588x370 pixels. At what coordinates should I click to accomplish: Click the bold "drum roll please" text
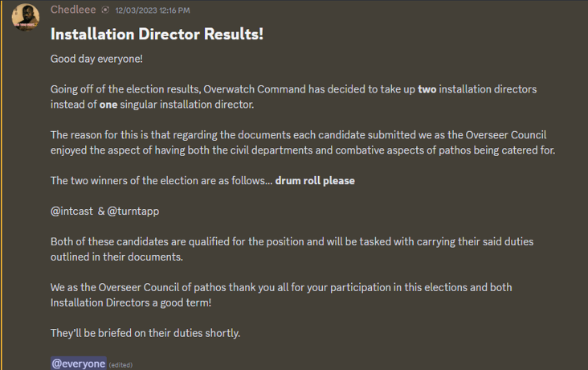pyautogui.click(x=315, y=180)
